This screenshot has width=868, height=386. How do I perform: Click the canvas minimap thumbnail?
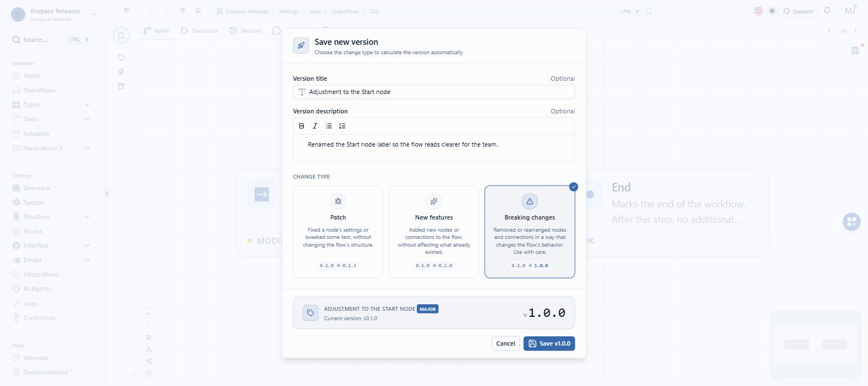click(x=815, y=345)
